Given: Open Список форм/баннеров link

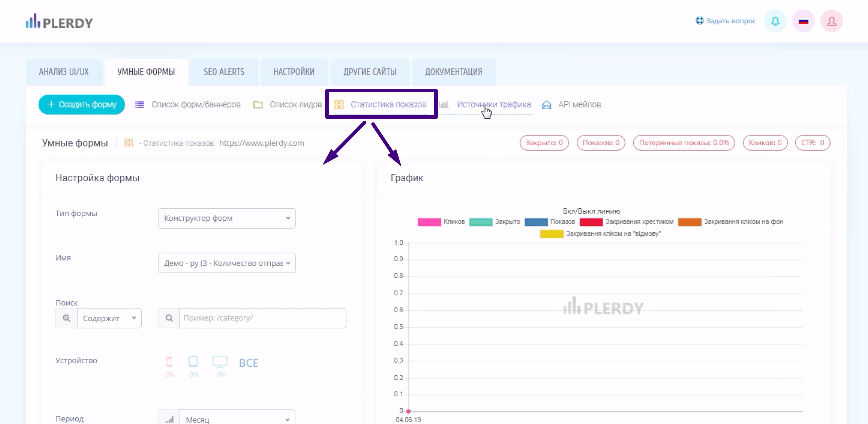Looking at the screenshot, I should (196, 105).
